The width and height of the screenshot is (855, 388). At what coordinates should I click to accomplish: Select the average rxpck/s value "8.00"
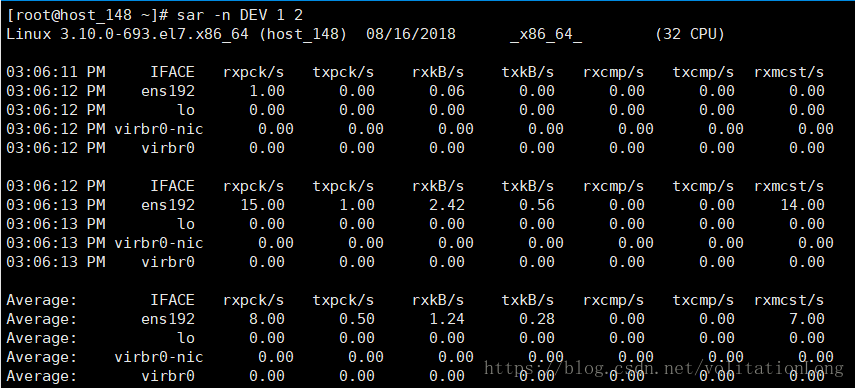click(267, 319)
